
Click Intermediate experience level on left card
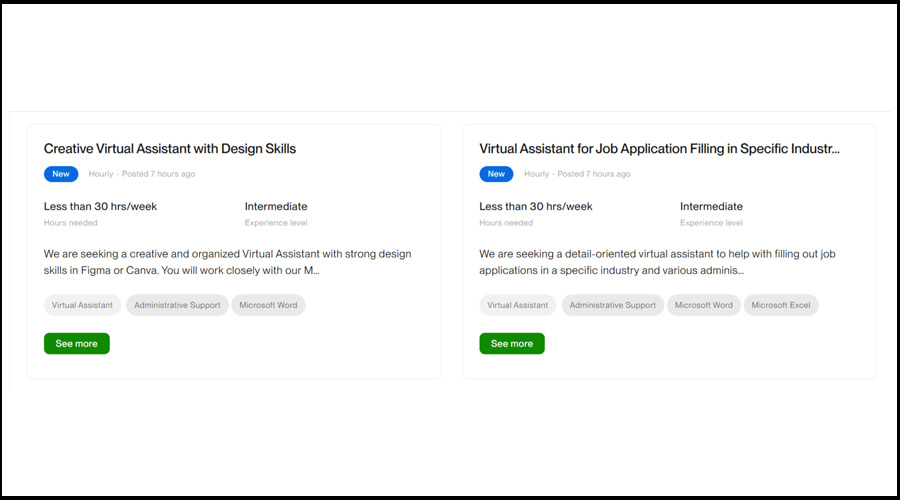(x=276, y=207)
